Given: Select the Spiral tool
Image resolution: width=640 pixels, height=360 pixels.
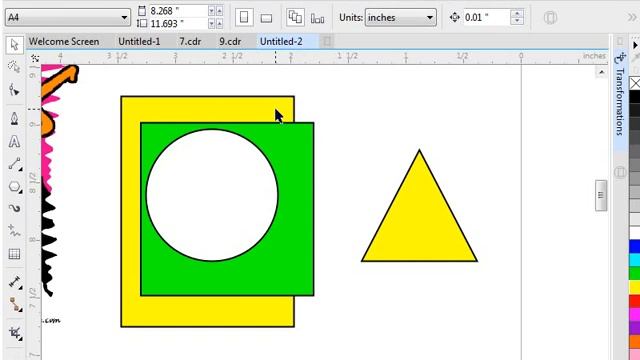Looking at the screenshot, I should click(x=14, y=209).
